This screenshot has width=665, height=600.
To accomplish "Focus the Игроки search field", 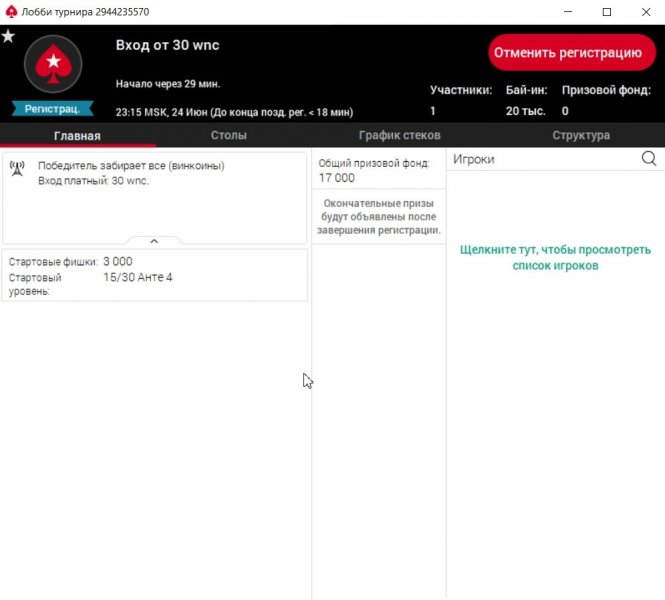I will tap(540, 159).
